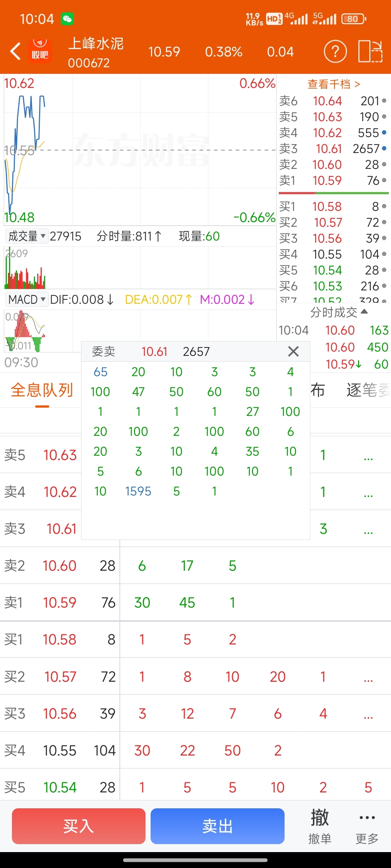Tap the intraday price chart

(x=140, y=150)
